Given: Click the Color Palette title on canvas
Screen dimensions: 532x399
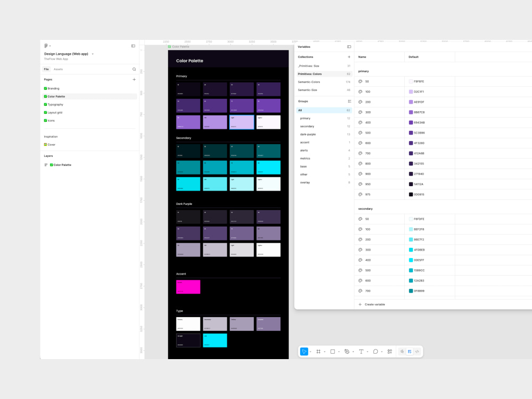Looking at the screenshot, I should tap(189, 61).
